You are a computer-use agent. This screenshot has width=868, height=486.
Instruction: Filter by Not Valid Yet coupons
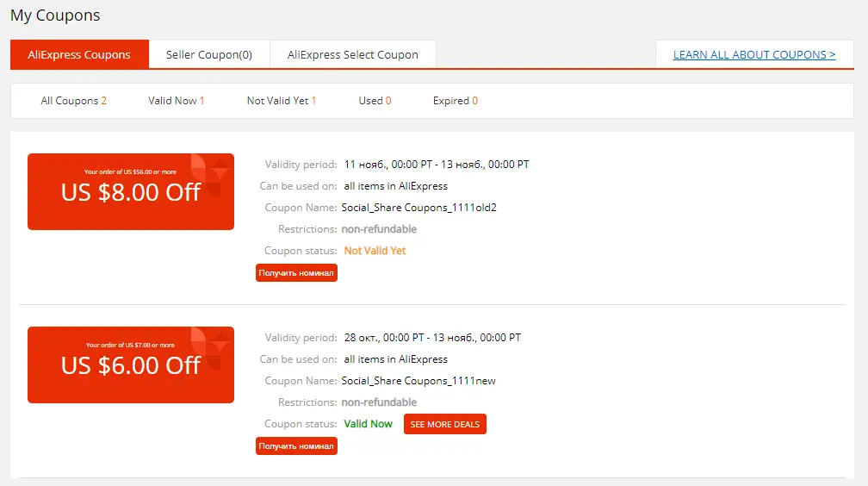[282, 100]
